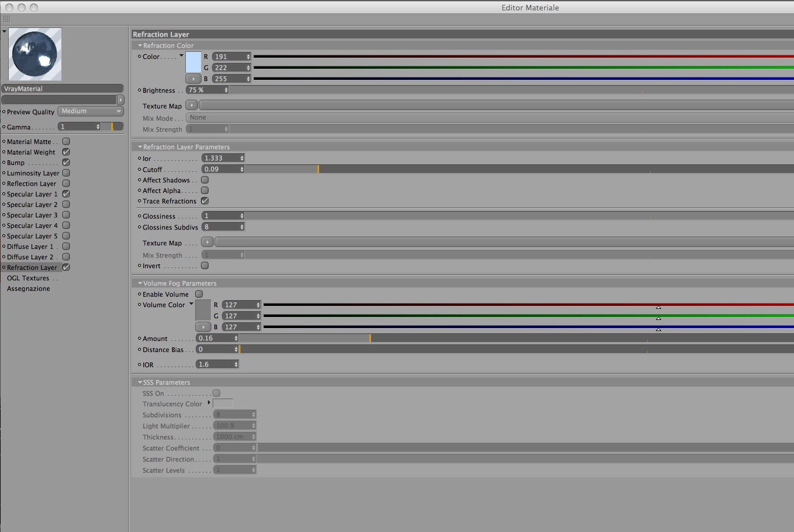Click arrow button below Volume Color swatch
Screen dimensions: 794x532
click(x=203, y=327)
